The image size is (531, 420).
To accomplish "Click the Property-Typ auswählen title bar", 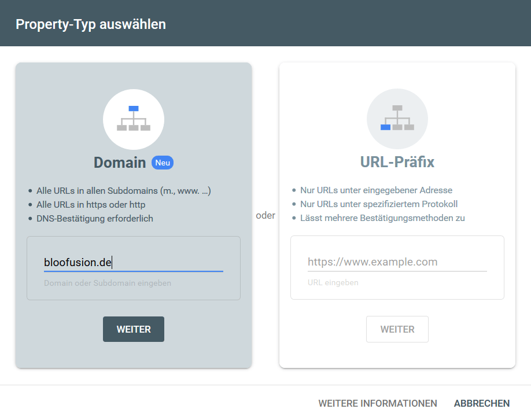I will pyautogui.click(x=90, y=24).
